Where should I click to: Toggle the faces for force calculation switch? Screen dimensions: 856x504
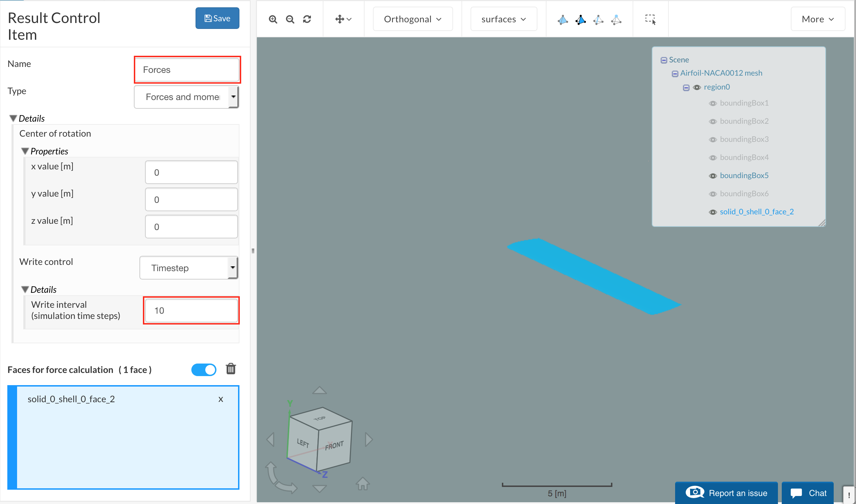(204, 369)
